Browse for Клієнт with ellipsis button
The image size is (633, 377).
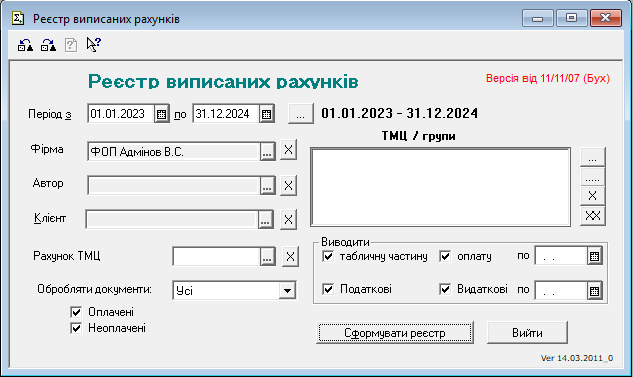click(x=265, y=220)
